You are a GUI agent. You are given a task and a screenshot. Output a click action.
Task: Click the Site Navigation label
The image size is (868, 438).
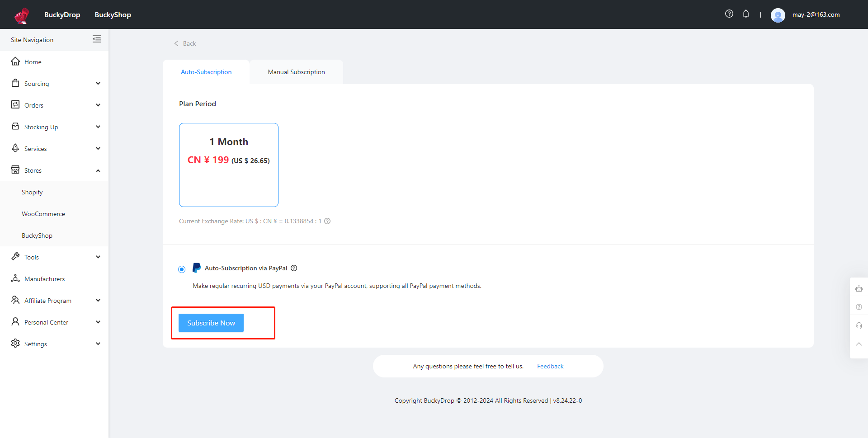pos(32,40)
